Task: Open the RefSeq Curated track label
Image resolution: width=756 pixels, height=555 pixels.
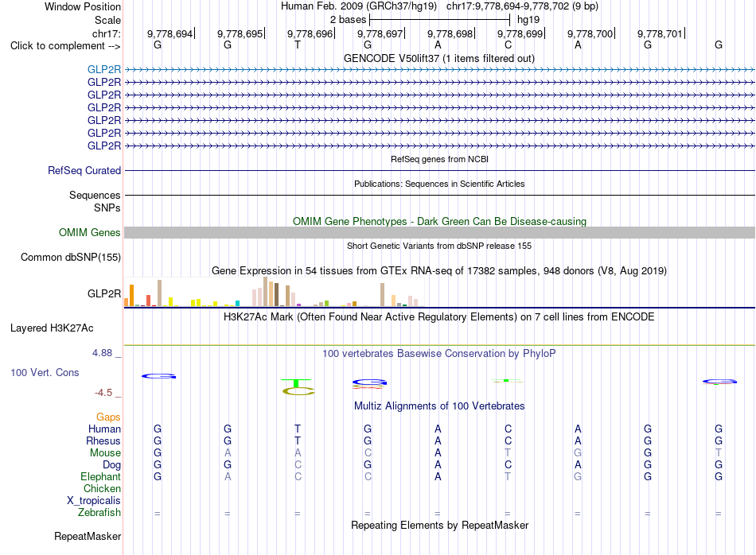Action: coord(84,170)
